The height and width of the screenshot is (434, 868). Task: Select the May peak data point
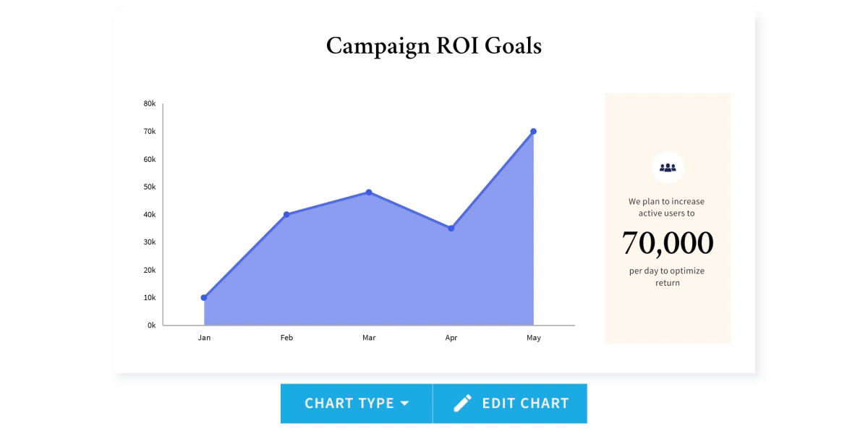coord(533,132)
